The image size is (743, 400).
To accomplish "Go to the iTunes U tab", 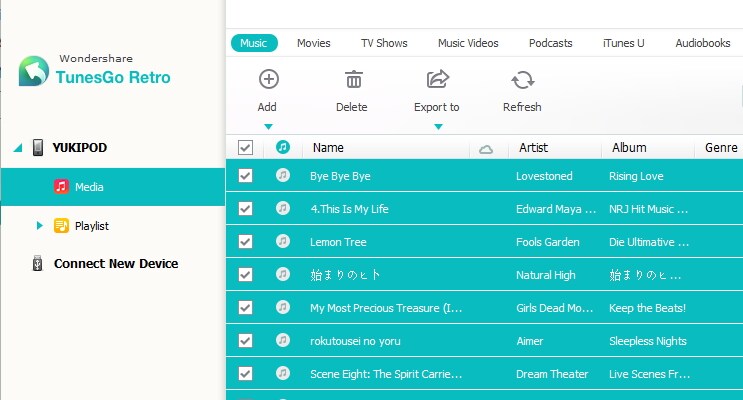I will click(x=624, y=43).
